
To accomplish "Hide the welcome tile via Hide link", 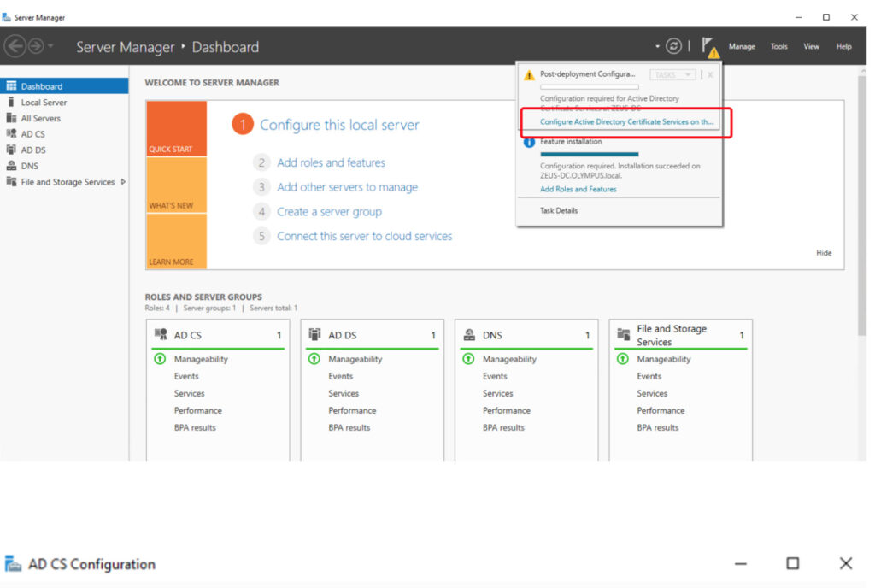I will coord(823,253).
